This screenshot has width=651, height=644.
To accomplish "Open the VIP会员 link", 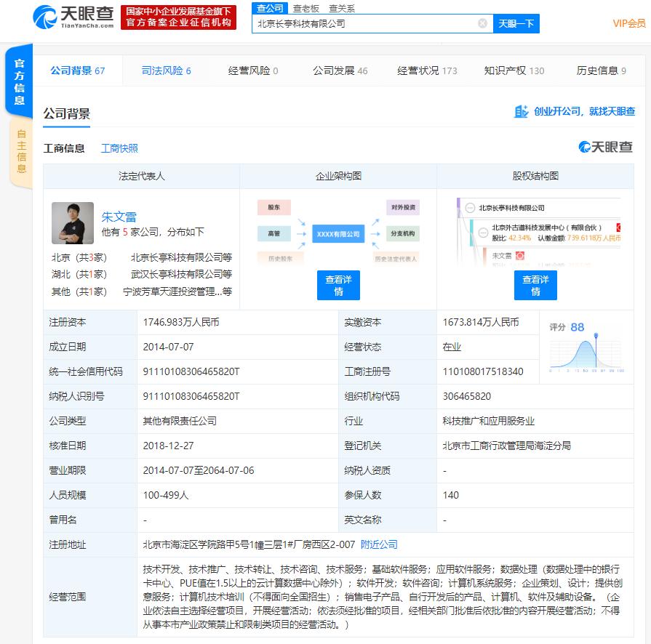I will pos(629,23).
